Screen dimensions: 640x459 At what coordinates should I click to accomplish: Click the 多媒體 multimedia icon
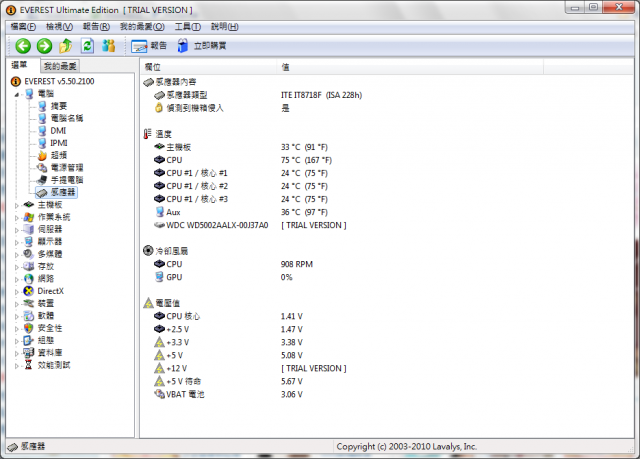pyautogui.click(x=29, y=254)
